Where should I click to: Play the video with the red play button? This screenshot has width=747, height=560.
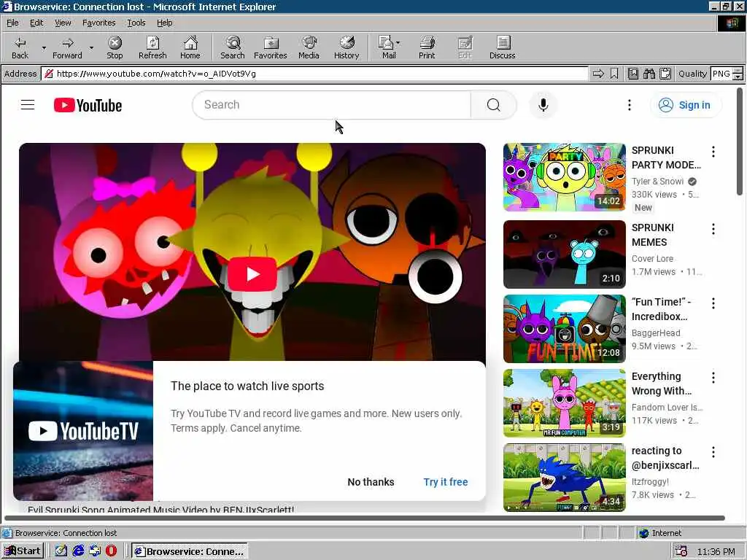(252, 274)
